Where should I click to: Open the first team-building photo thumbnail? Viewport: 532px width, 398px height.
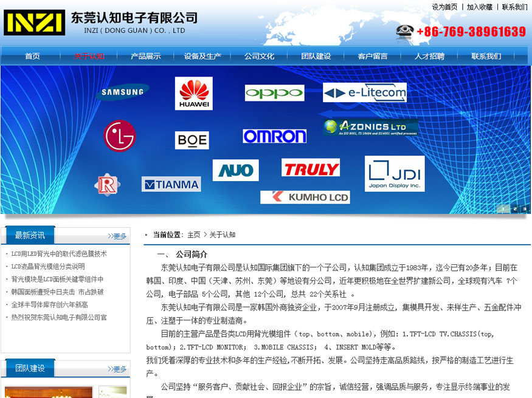pos(49,392)
